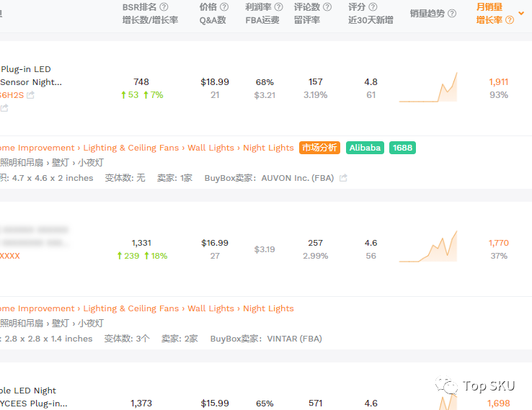
Task: Click FBA fee $3.19
Action: (265, 249)
